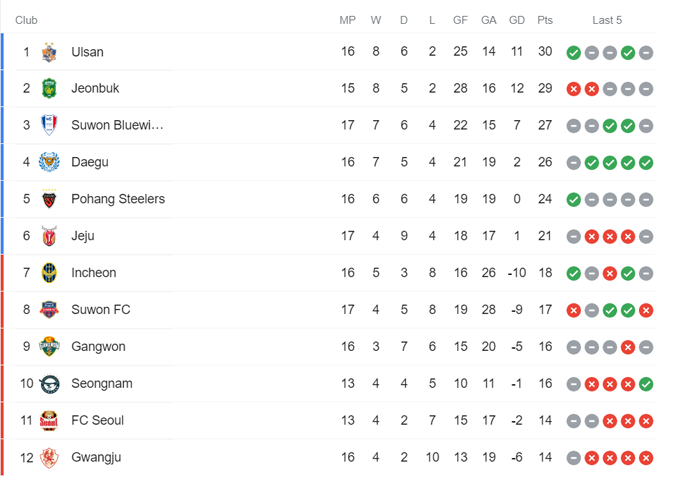
Task: Click the Pohang Steelers crest icon
Action: [x=49, y=199]
